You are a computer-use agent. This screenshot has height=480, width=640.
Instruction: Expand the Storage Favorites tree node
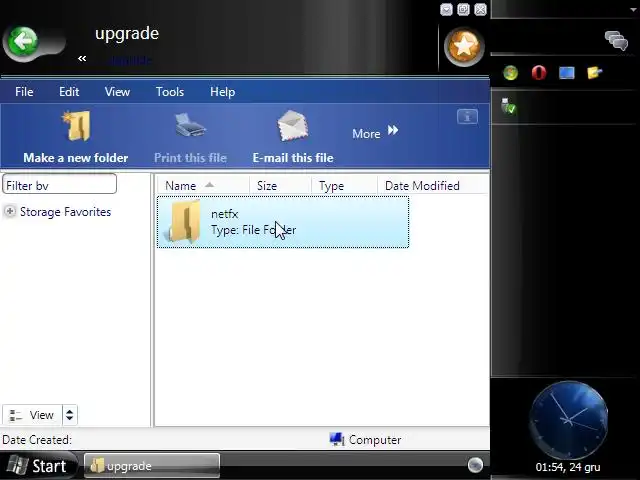pos(9,211)
